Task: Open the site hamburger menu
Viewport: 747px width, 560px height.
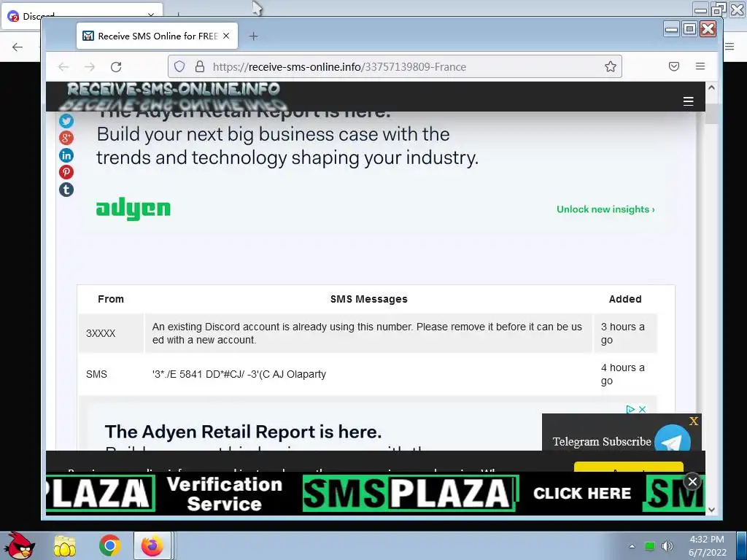Action: coord(688,101)
